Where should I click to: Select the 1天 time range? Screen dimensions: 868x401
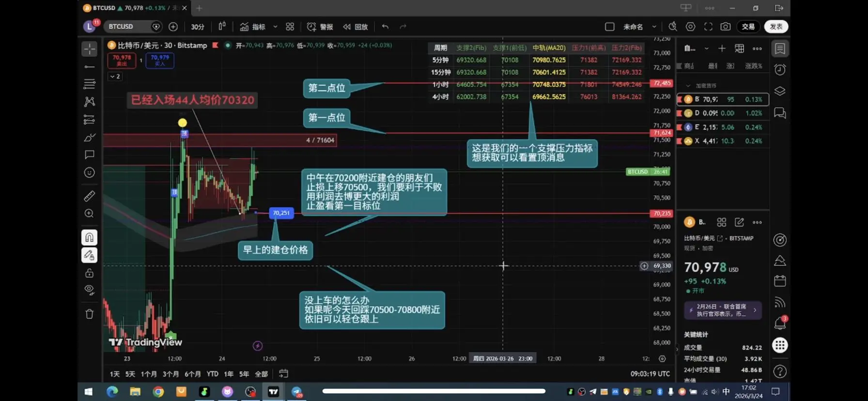click(115, 374)
